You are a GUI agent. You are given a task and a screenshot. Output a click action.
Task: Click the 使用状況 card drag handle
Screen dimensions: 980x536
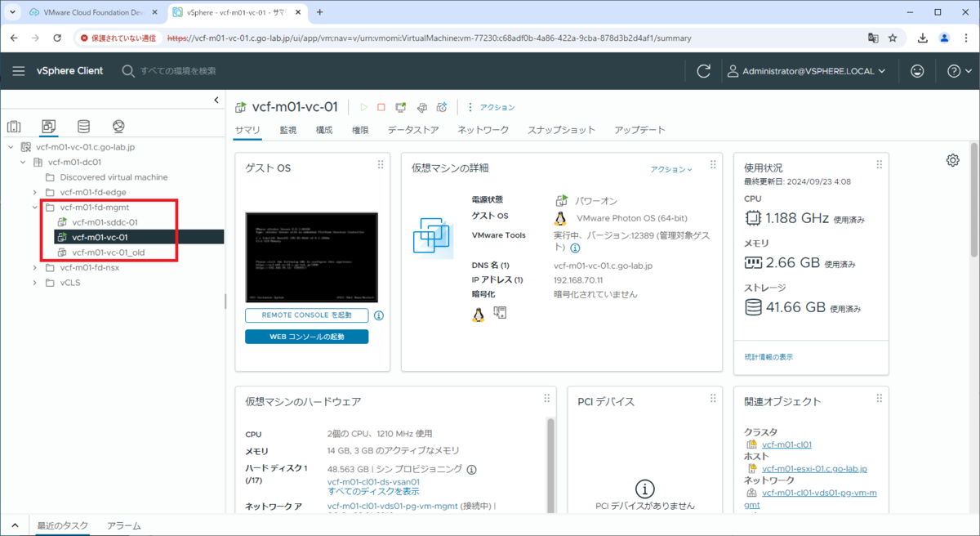click(x=879, y=164)
